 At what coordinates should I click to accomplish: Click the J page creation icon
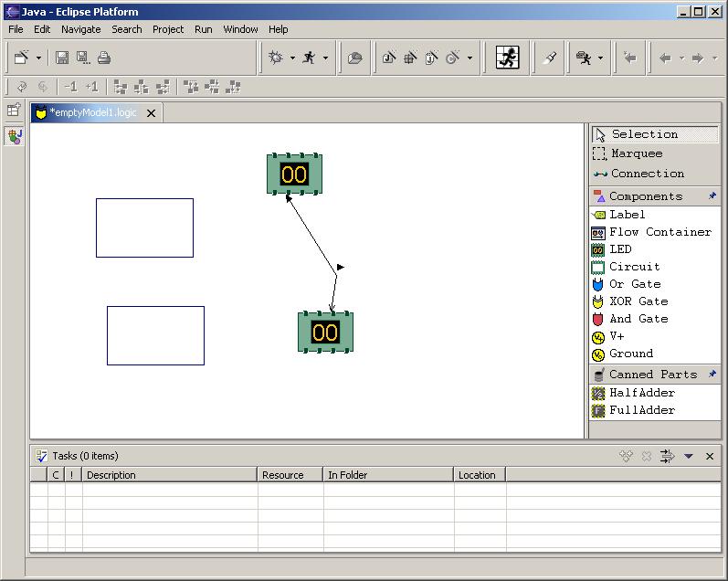[x=432, y=58]
